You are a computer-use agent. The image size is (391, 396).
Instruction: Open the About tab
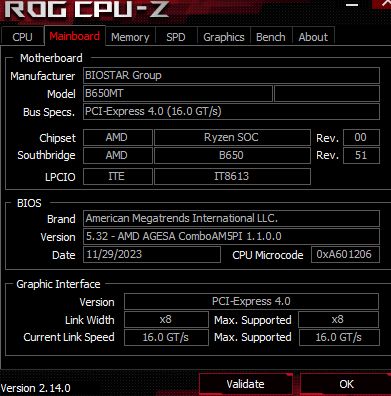point(313,37)
